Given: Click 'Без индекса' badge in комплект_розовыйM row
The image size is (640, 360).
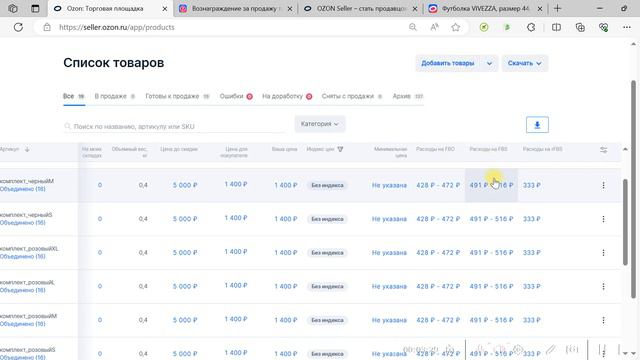Looking at the screenshot, I should (327, 320).
